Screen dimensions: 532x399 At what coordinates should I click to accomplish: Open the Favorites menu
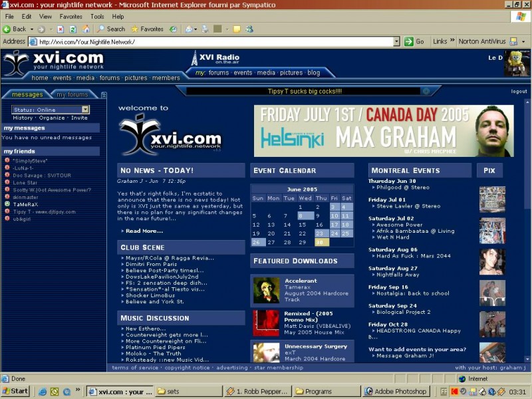(71, 16)
